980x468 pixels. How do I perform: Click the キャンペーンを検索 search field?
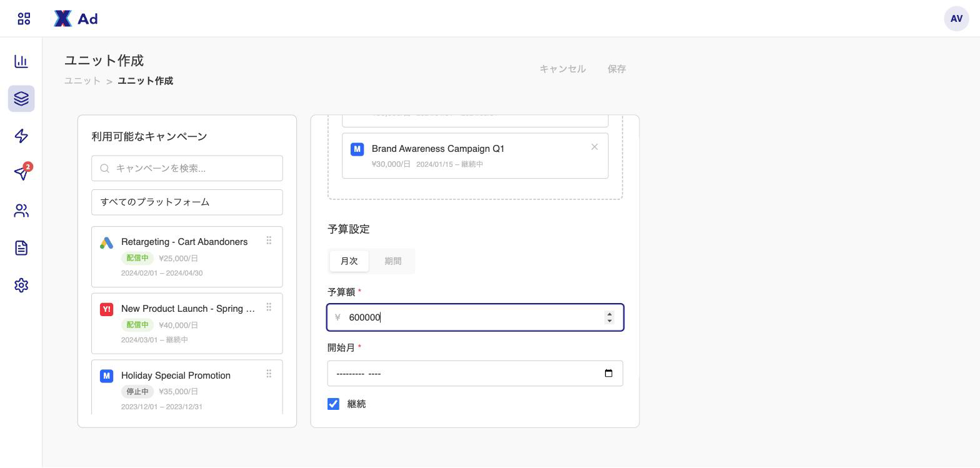click(x=187, y=168)
